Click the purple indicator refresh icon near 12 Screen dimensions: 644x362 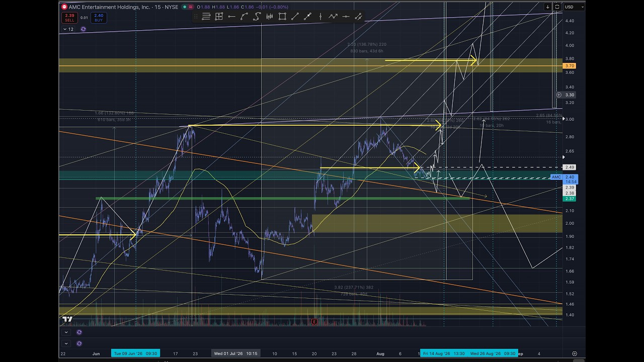pyautogui.click(x=83, y=29)
